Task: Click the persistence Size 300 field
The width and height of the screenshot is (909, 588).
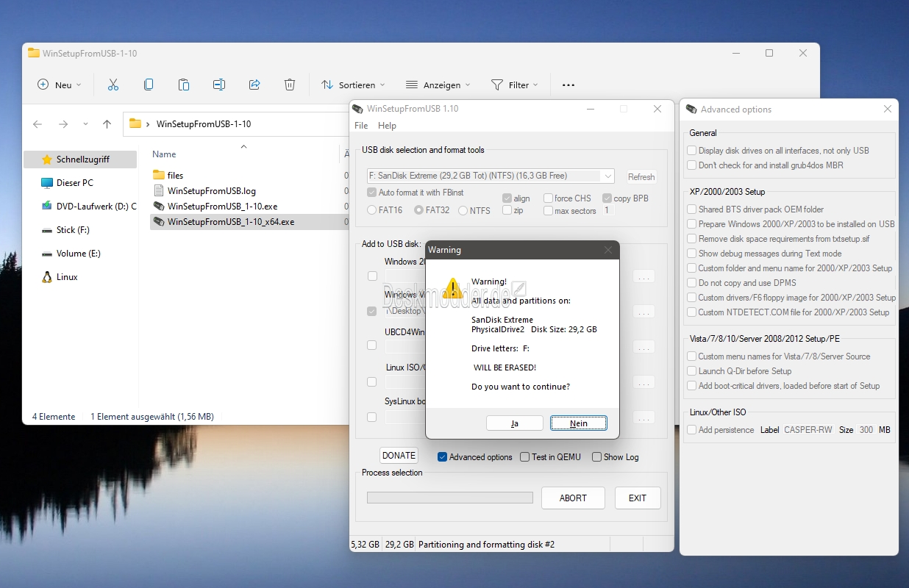Action: click(866, 430)
